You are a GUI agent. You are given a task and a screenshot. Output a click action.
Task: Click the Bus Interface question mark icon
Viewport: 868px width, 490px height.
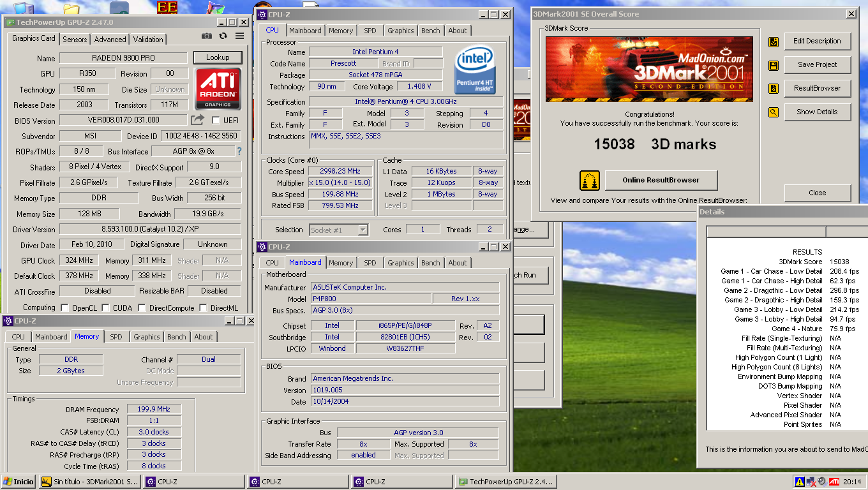click(239, 151)
